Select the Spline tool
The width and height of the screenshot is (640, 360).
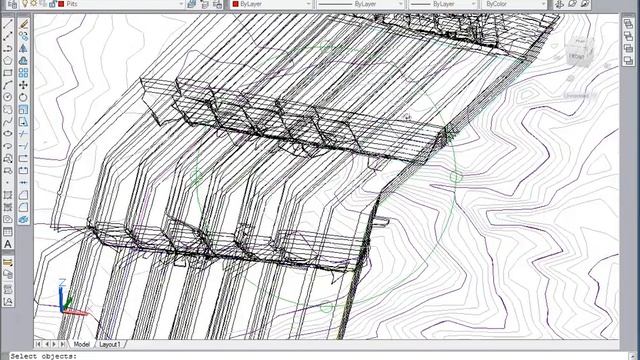click(x=8, y=122)
